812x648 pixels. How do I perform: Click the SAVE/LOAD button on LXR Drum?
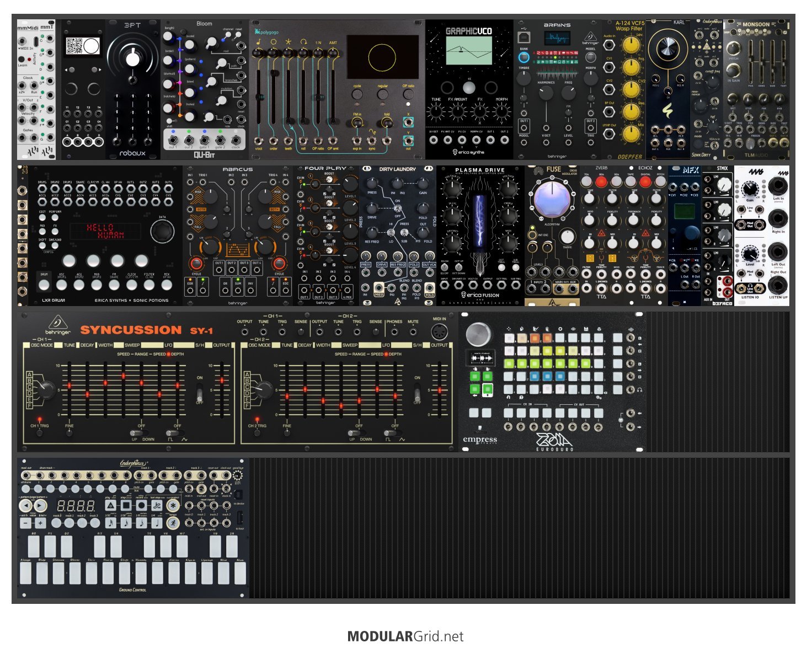tap(55, 245)
